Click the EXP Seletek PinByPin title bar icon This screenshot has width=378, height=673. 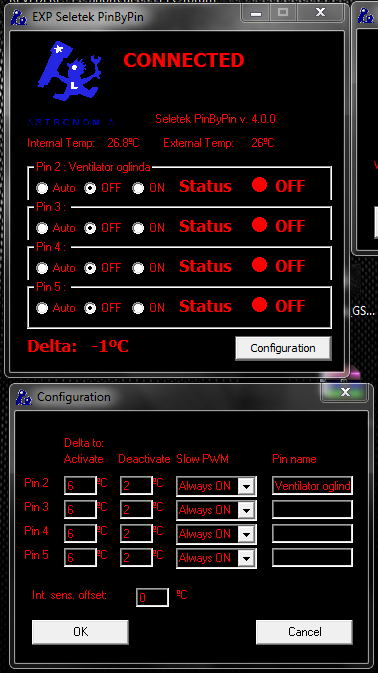(x=20, y=17)
